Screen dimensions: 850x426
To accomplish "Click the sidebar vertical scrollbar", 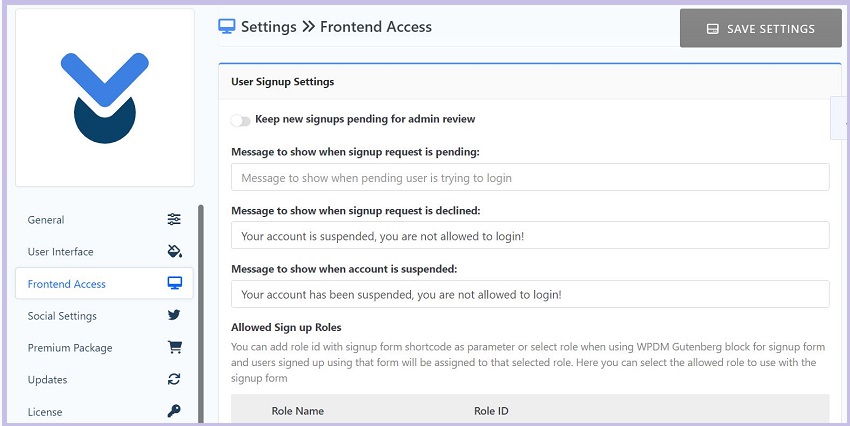I will (201, 313).
